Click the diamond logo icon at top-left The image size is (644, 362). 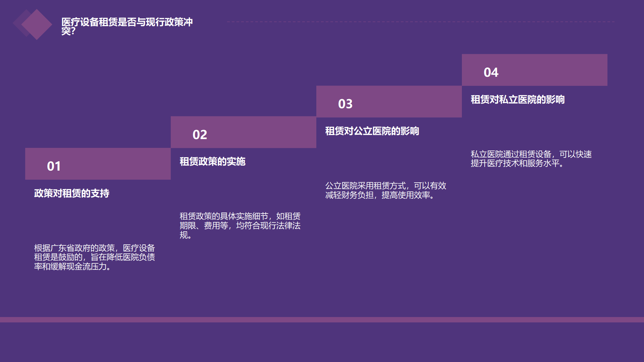(x=36, y=24)
